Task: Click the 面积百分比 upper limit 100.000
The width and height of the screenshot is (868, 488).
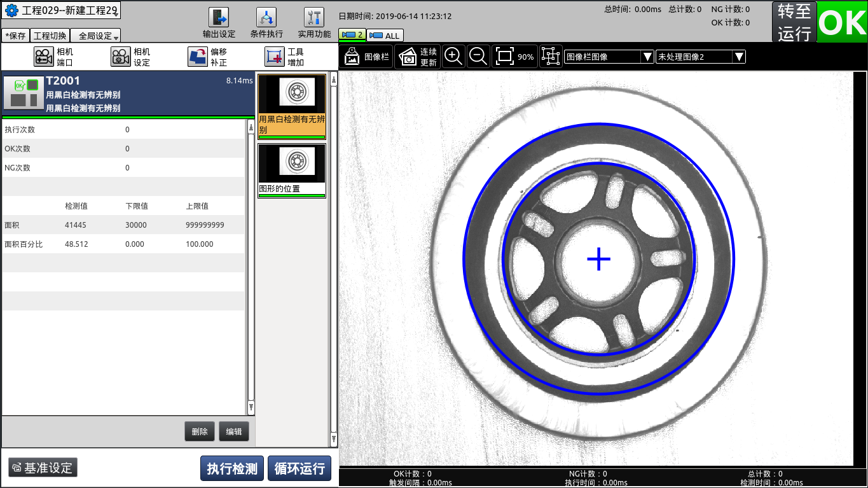Action: pyautogui.click(x=199, y=244)
